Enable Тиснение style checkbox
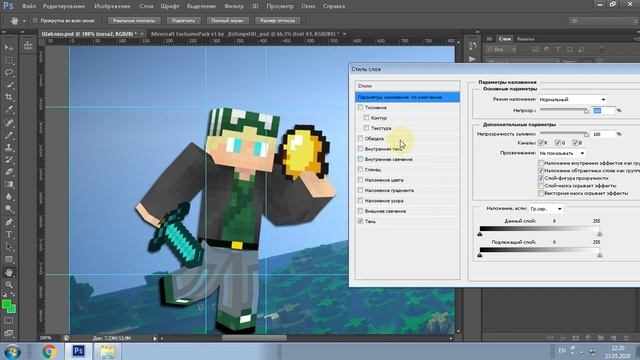 pyautogui.click(x=360, y=107)
